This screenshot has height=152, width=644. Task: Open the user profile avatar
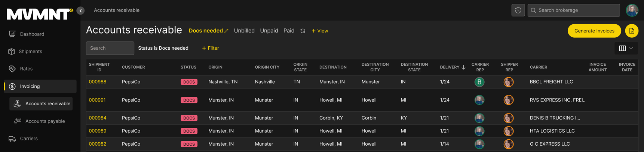pos(632,10)
